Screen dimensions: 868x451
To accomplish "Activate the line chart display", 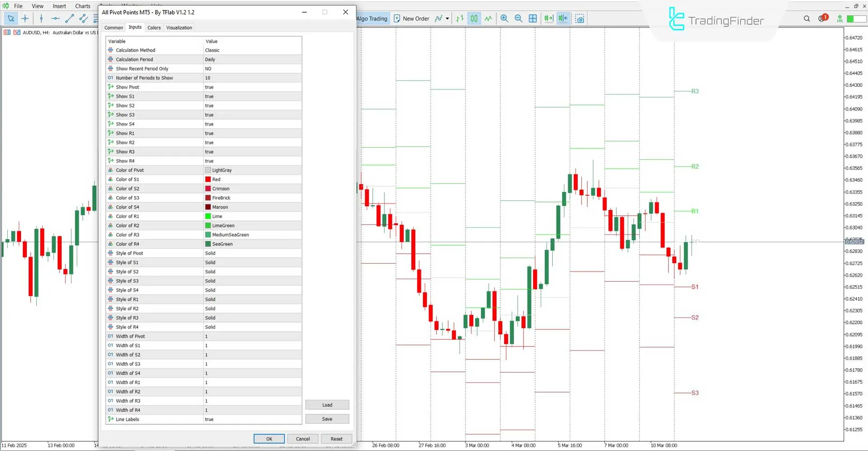I will [x=488, y=19].
